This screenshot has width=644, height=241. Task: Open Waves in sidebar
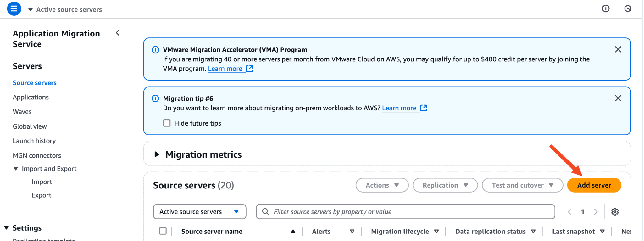pyautogui.click(x=22, y=112)
